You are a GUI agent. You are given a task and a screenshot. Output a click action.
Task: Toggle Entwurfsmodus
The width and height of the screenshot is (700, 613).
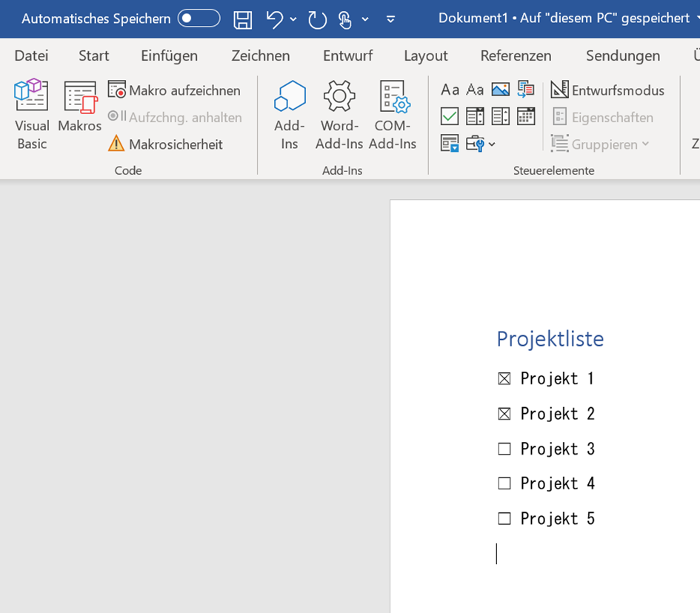607,90
